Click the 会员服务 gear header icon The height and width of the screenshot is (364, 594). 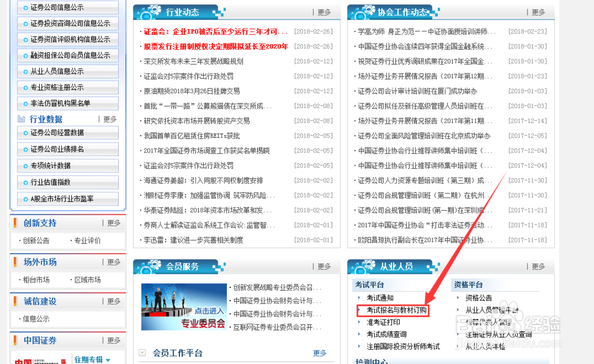pyautogui.click(x=149, y=265)
